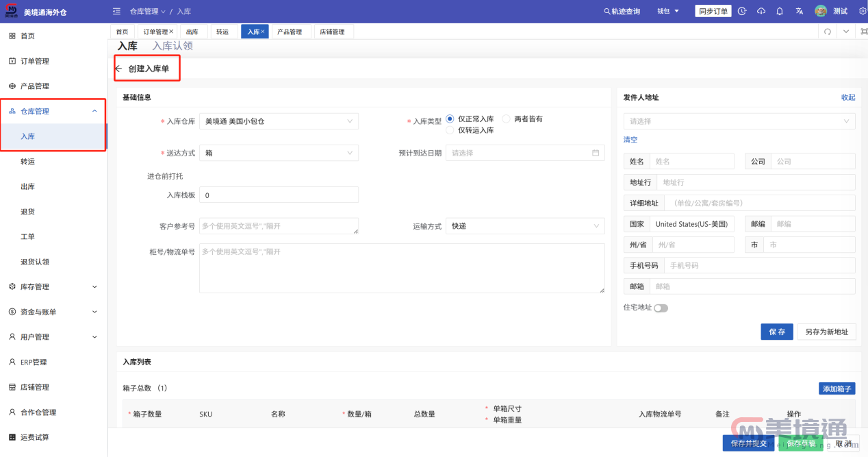
Task: Click the blue 保存 button
Action: (777, 332)
